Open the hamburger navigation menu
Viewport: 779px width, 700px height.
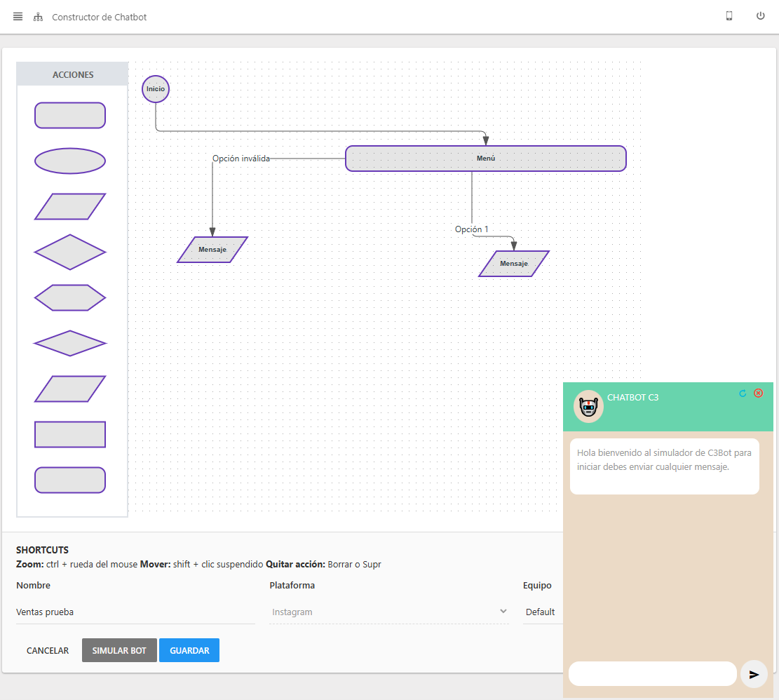click(18, 17)
